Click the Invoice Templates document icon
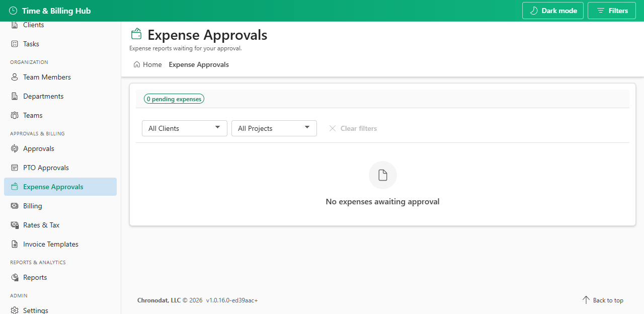 point(15,244)
